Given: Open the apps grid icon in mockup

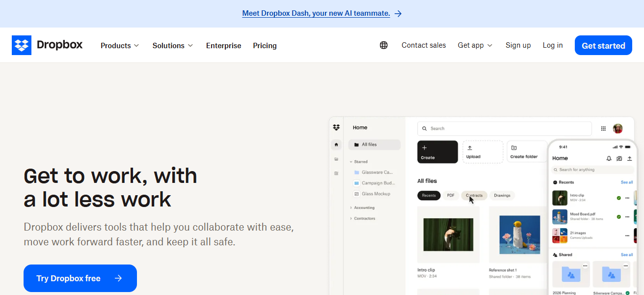Looking at the screenshot, I should tap(603, 128).
